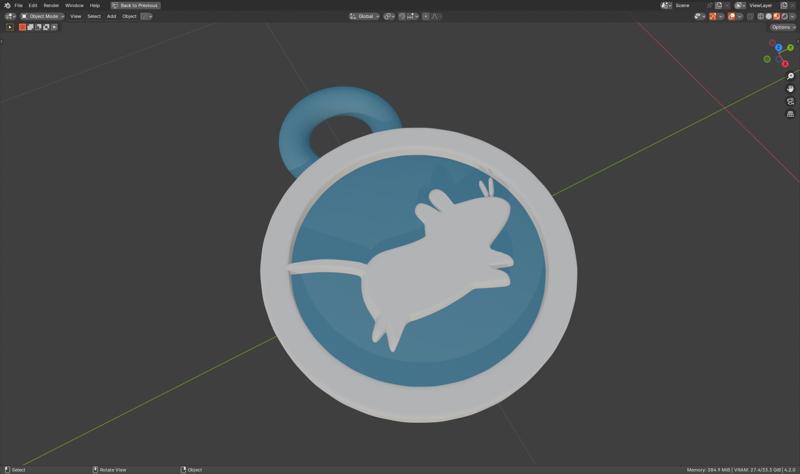Click the ViewLayer browse icon
Image resolution: width=800 pixels, height=474 pixels.
coord(740,5)
